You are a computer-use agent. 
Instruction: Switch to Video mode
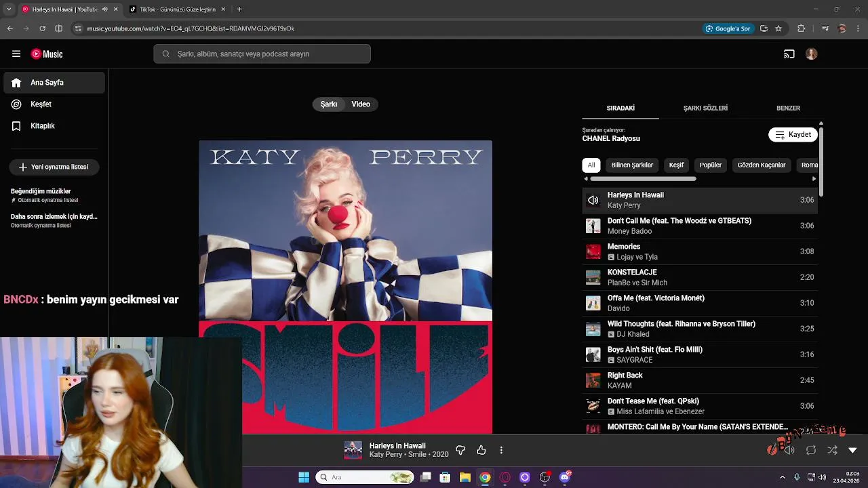click(x=361, y=104)
